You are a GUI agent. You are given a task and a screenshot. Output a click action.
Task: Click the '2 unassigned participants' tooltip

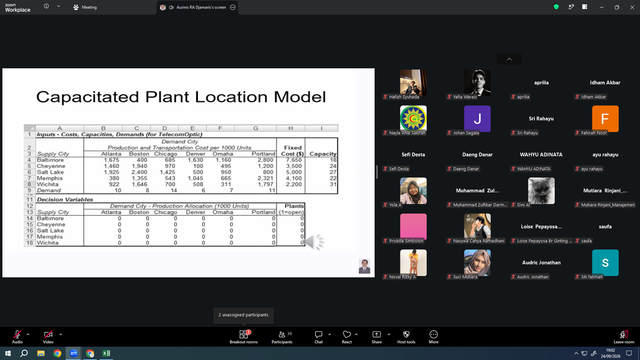tap(243, 315)
